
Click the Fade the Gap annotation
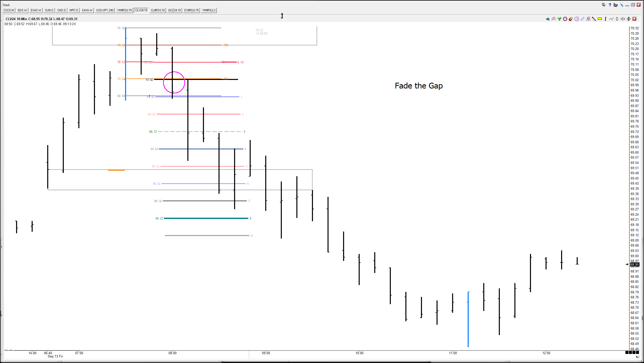tap(418, 86)
